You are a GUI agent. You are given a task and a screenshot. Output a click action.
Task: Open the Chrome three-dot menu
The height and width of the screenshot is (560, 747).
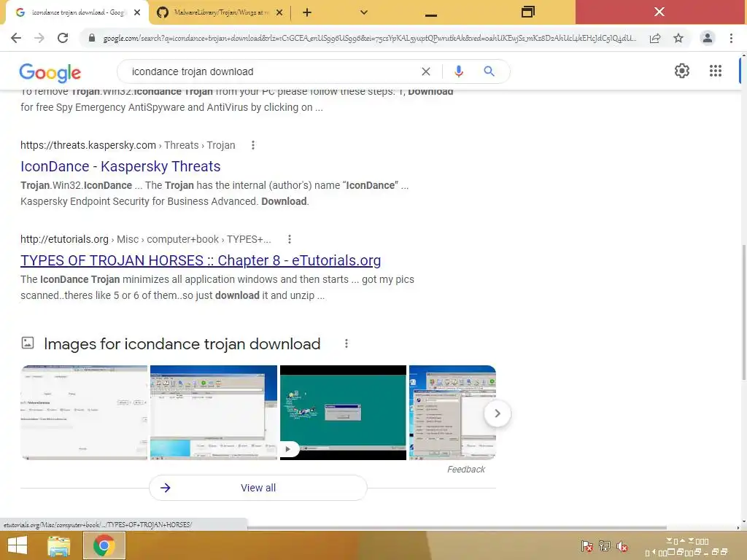[x=731, y=38]
